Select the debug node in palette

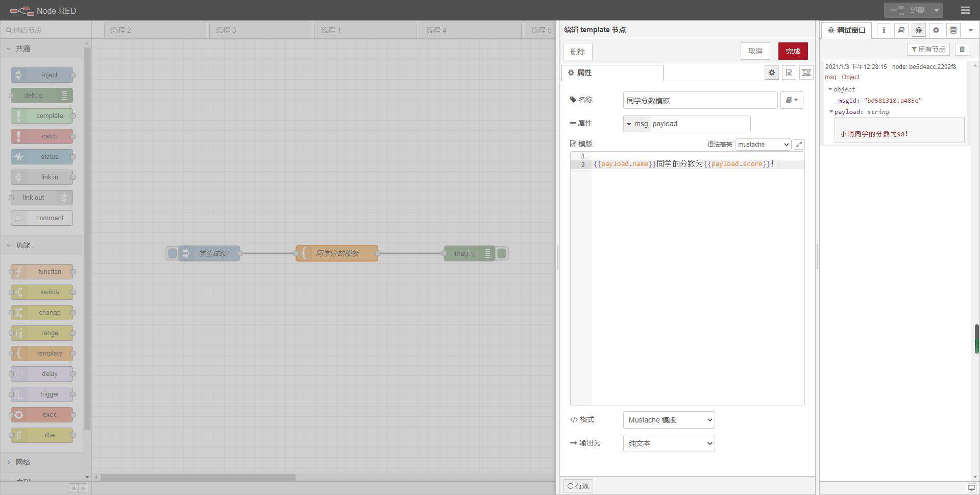[x=42, y=96]
